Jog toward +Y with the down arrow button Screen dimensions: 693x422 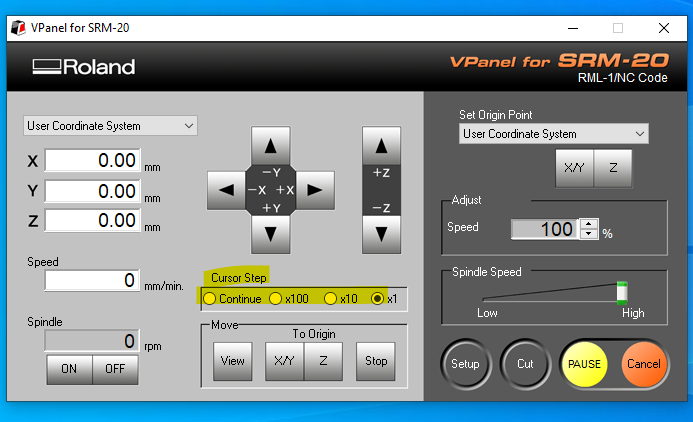[x=270, y=234]
